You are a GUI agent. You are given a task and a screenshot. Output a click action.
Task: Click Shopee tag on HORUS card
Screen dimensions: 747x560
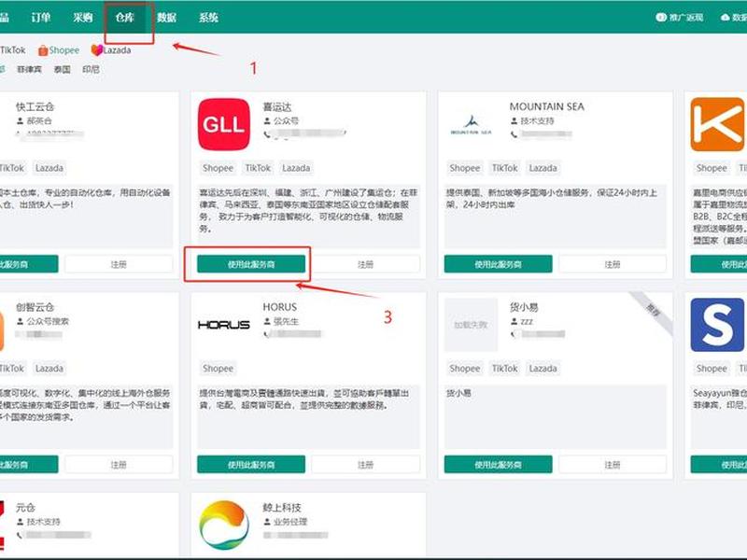218,369
